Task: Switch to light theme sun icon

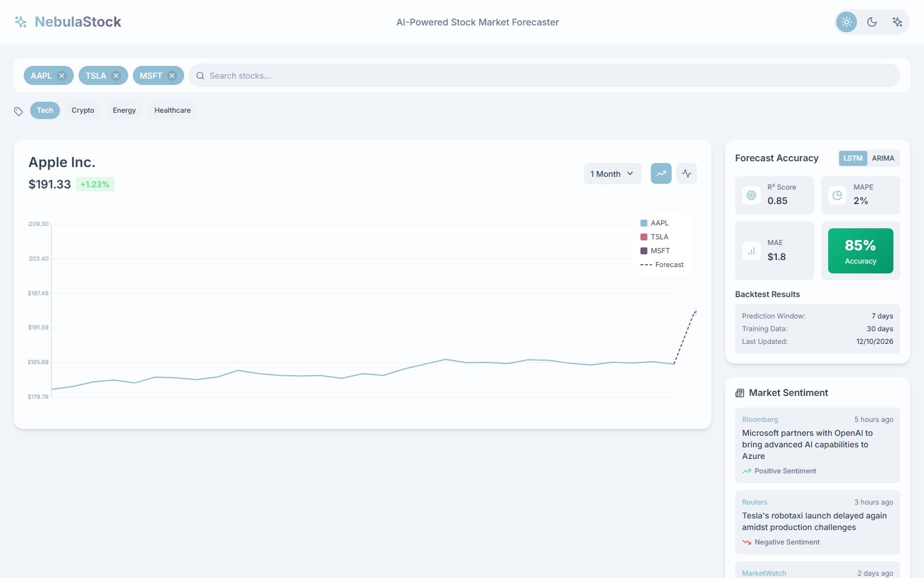Action: click(x=847, y=22)
